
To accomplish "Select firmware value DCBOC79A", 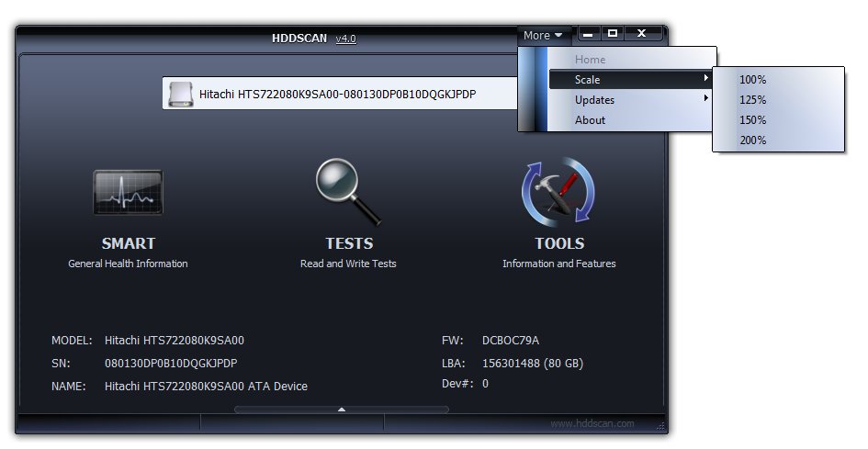I will tap(511, 341).
